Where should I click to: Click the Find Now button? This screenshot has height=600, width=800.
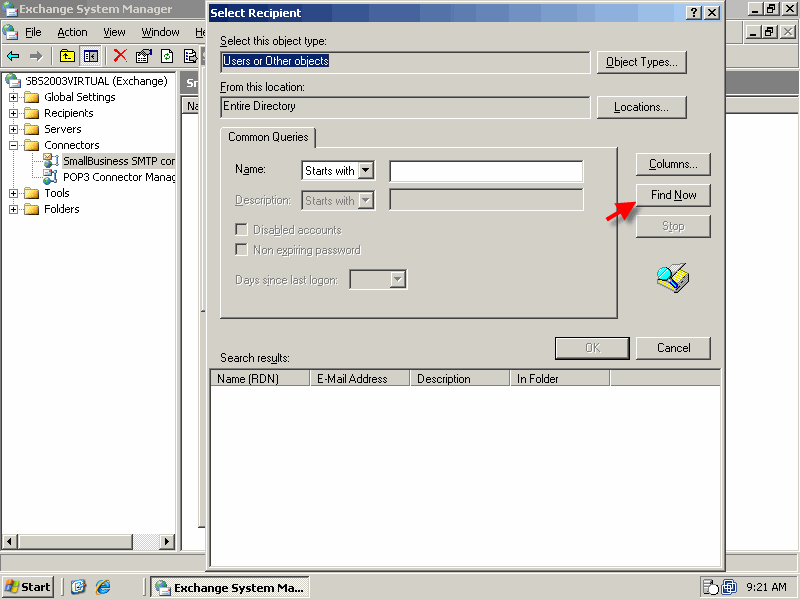click(673, 195)
